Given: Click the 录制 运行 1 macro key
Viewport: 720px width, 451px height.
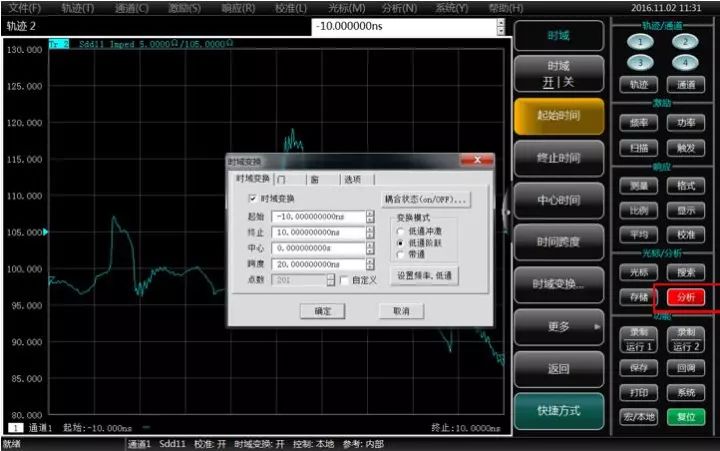Looking at the screenshot, I should (639, 340).
